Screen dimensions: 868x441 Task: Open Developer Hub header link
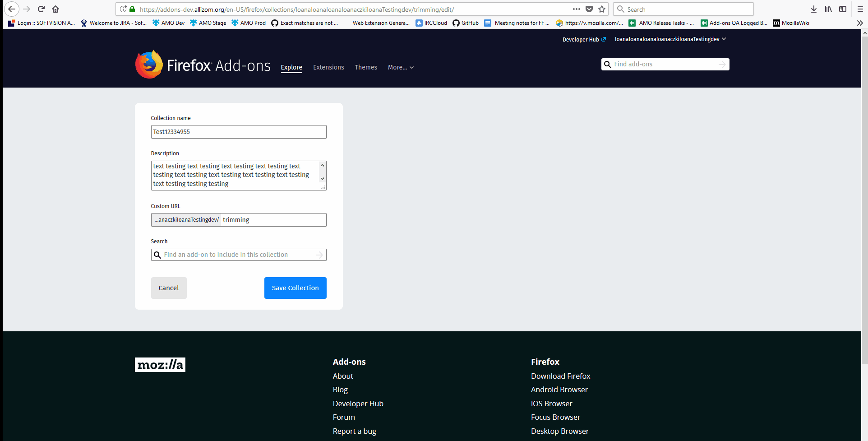584,40
